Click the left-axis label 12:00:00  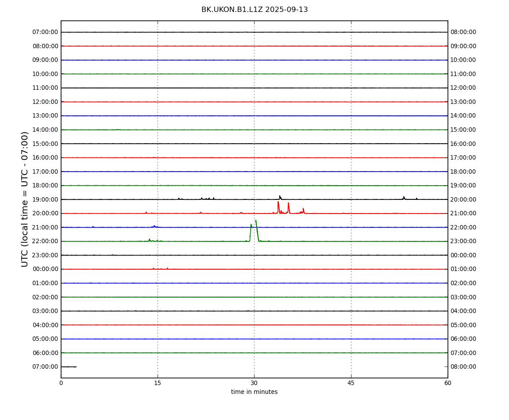(x=45, y=102)
